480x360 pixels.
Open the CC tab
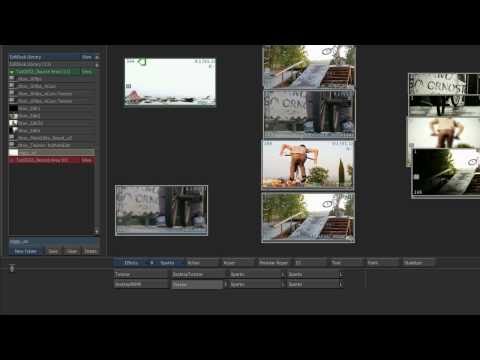(x=310, y=263)
